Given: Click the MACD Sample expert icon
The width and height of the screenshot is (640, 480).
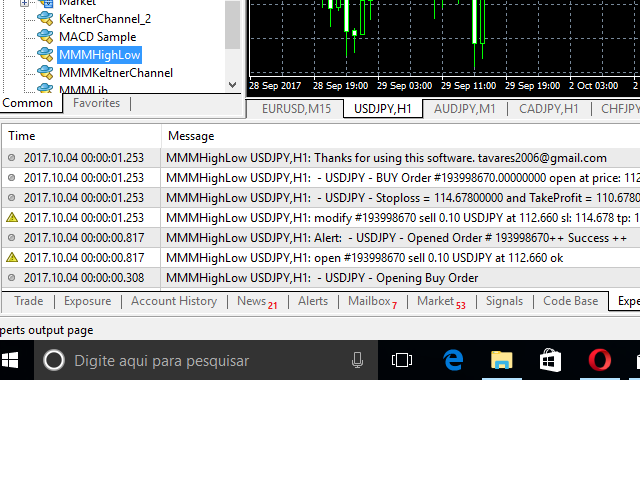Looking at the screenshot, I should click(45, 36).
